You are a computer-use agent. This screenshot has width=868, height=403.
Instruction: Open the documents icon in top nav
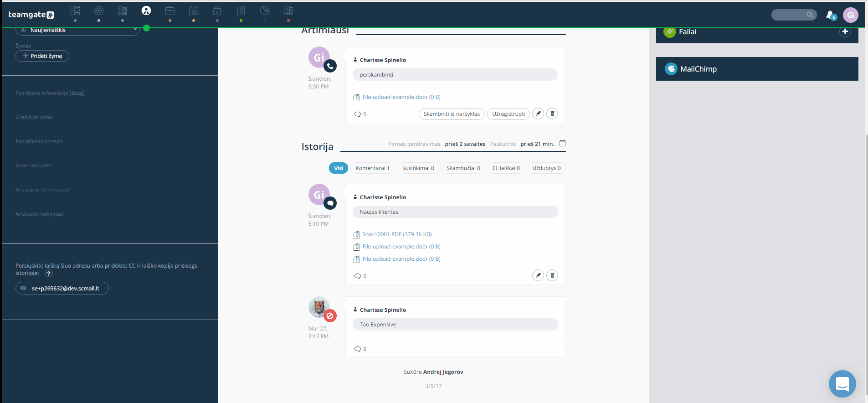[x=288, y=10]
